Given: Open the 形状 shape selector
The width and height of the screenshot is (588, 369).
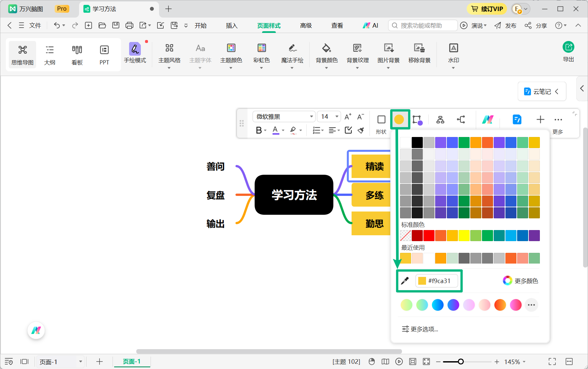Looking at the screenshot, I should (x=381, y=124).
